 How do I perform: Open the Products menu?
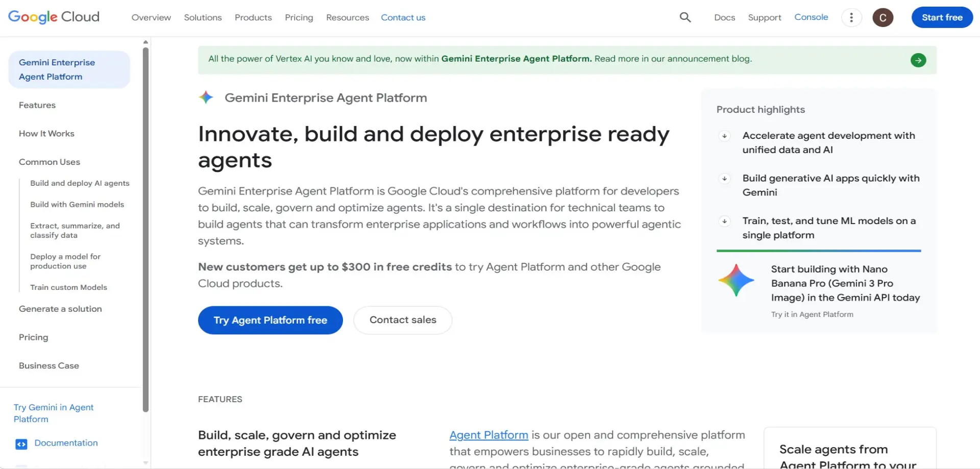coord(253,17)
